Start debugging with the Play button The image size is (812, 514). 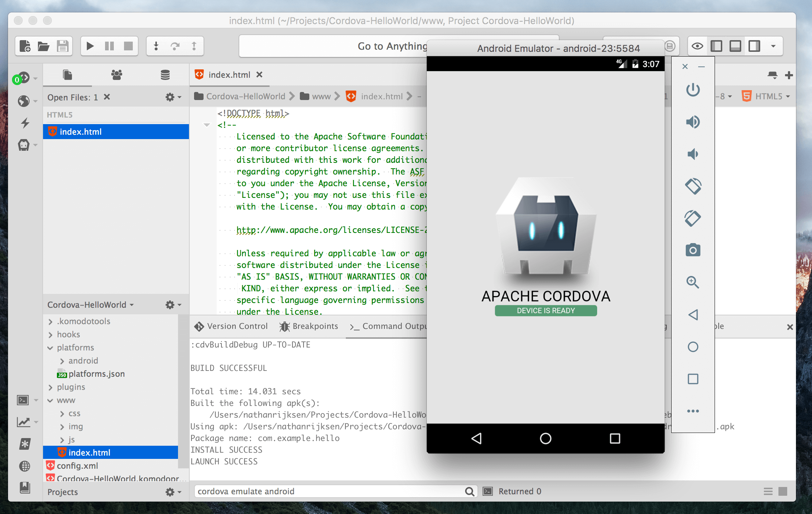pos(90,46)
